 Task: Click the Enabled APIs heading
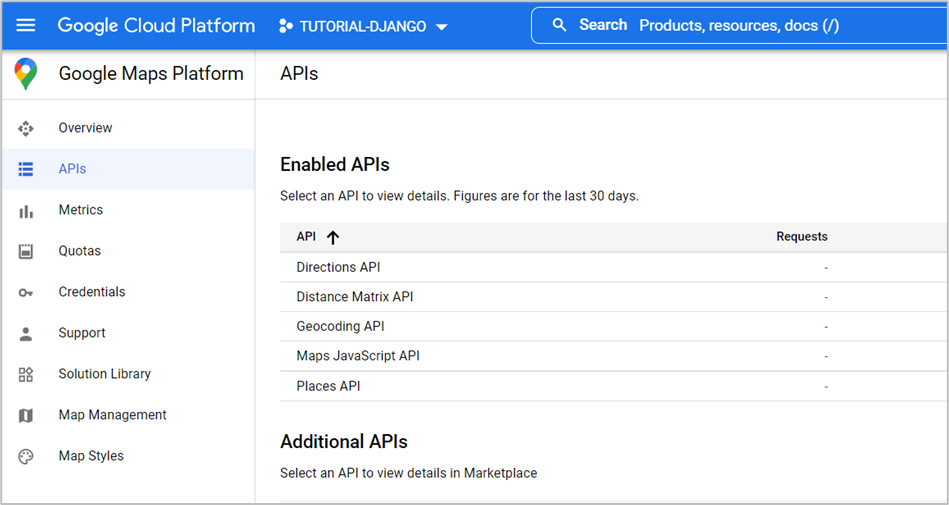click(335, 165)
